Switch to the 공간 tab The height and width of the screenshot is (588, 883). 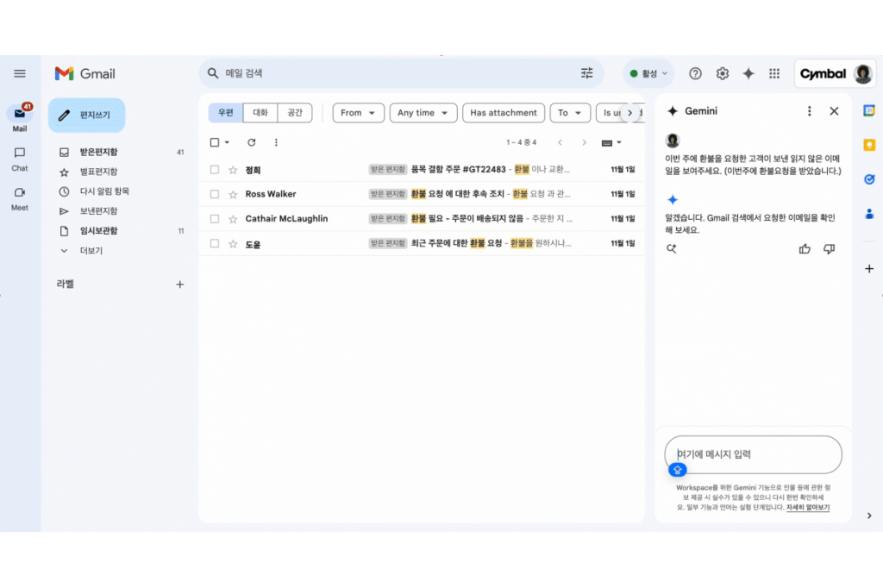294,113
